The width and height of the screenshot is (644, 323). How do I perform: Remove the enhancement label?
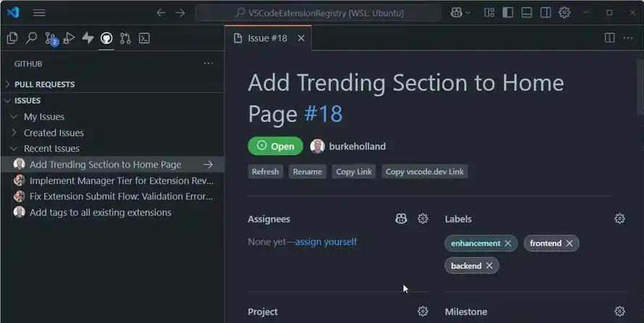(508, 243)
